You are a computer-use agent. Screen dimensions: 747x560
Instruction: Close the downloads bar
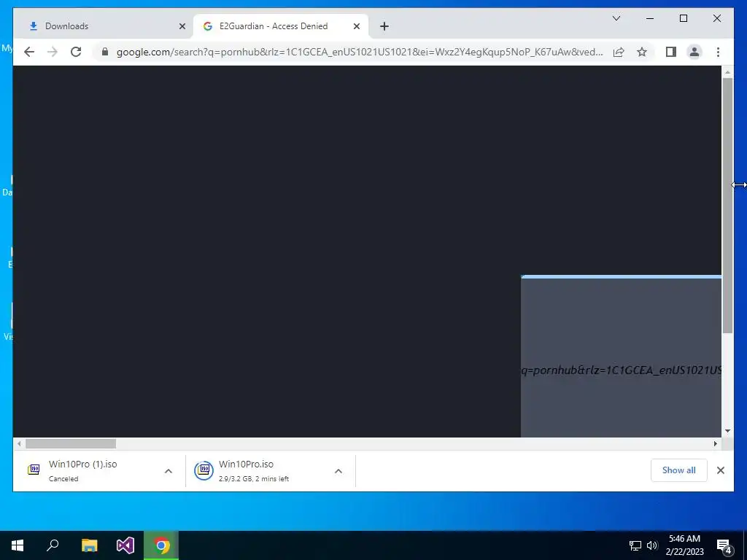point(720,470)
